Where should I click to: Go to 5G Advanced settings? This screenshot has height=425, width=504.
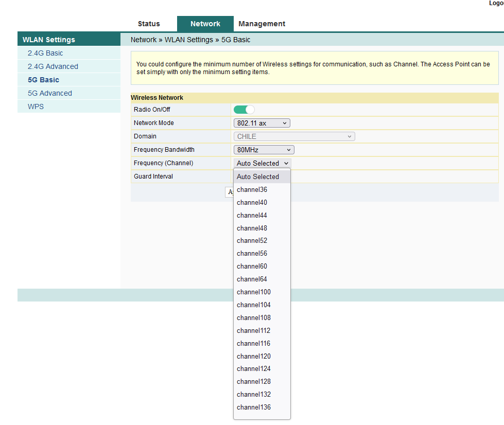[x=50, y=93]
